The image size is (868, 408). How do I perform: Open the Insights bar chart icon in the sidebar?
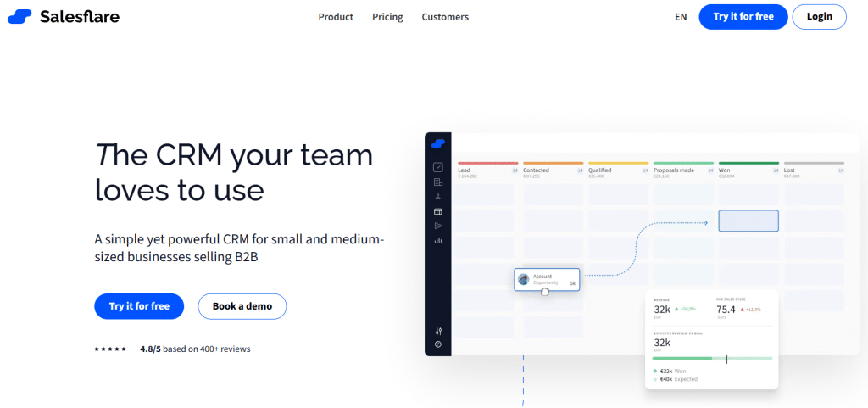[438, 240]
